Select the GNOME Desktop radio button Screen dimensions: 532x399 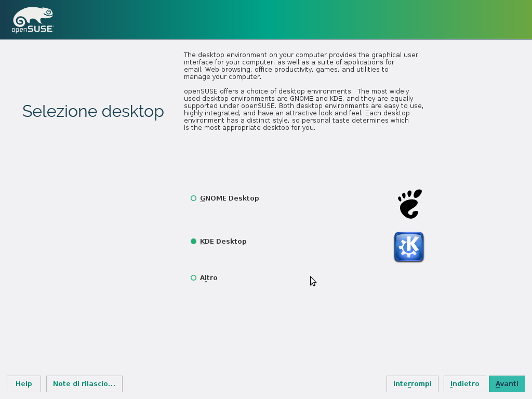193,198
